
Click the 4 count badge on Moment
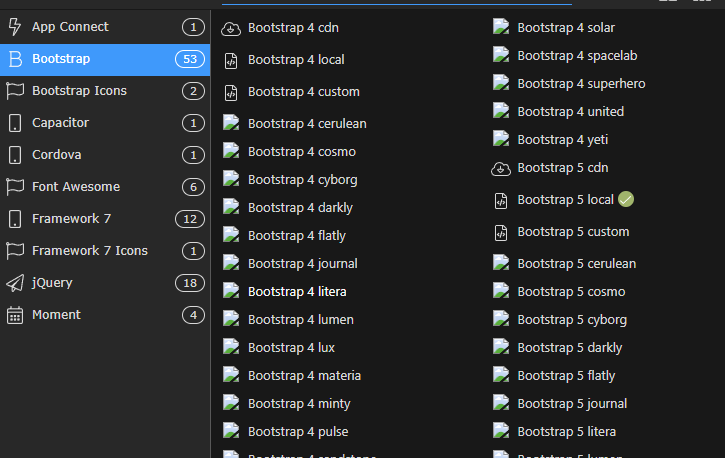tap(193, 315)
